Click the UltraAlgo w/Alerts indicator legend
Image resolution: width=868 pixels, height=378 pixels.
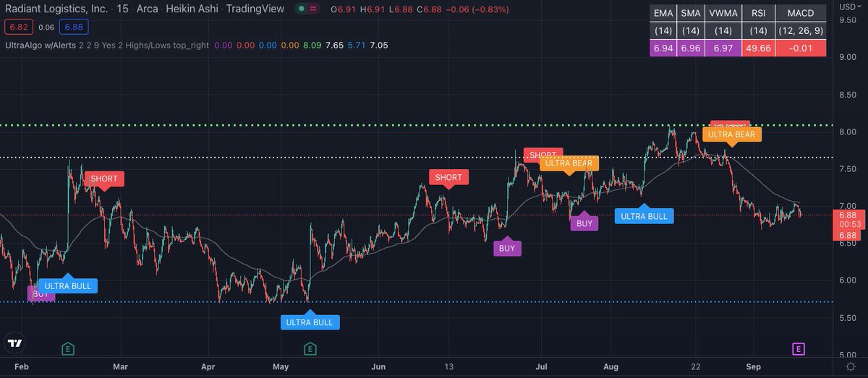click(x=40, y=45)
